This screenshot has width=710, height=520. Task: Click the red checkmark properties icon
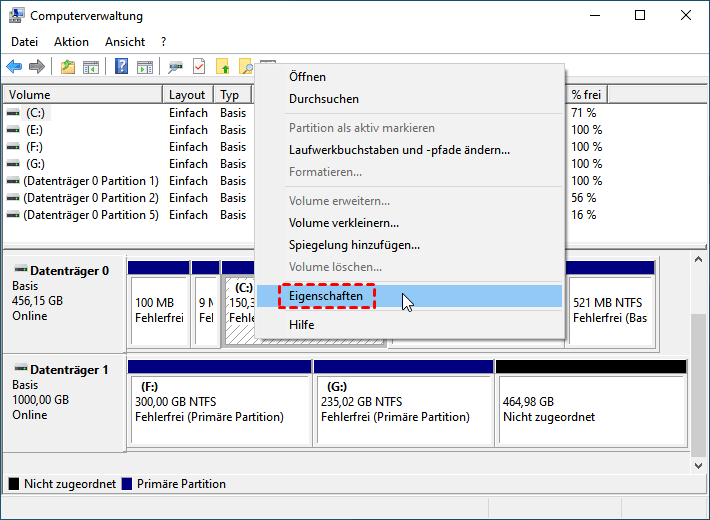coord(198,67)
